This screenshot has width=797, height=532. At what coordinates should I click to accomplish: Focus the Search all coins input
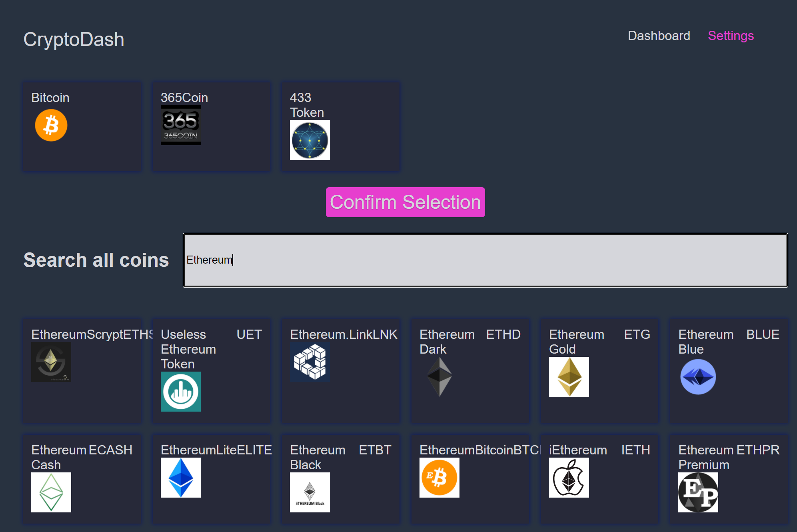click(x=485, y=260)
